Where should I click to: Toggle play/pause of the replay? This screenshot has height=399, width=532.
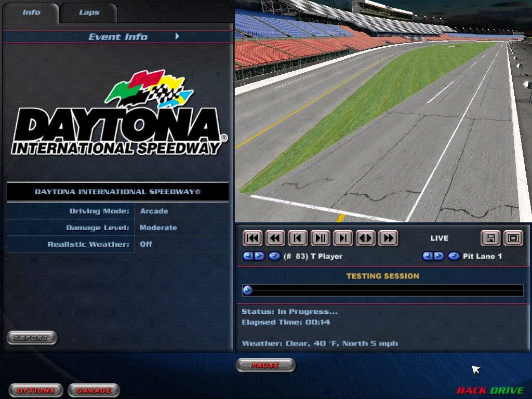[x=321, y=238]
